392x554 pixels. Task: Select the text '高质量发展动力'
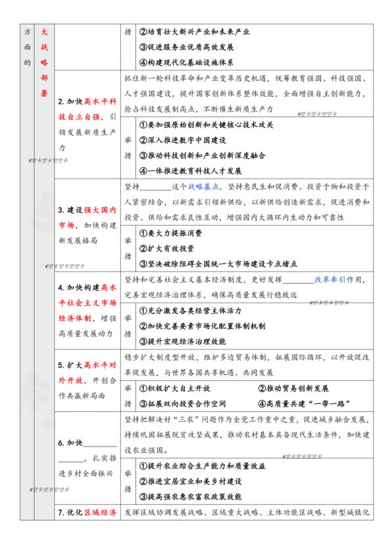pos(86,334)
